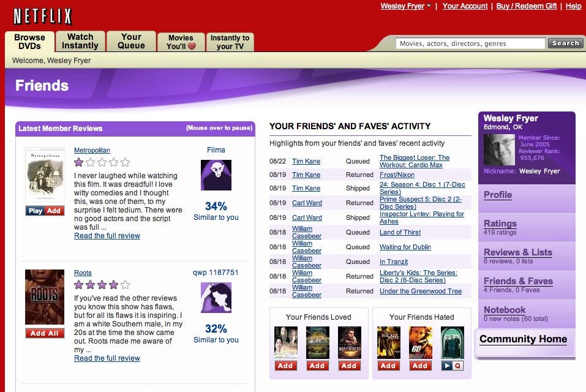The height and width of the screenshot is (392, 586).
Task: Open the Help link
Action: tap(573, 6)
